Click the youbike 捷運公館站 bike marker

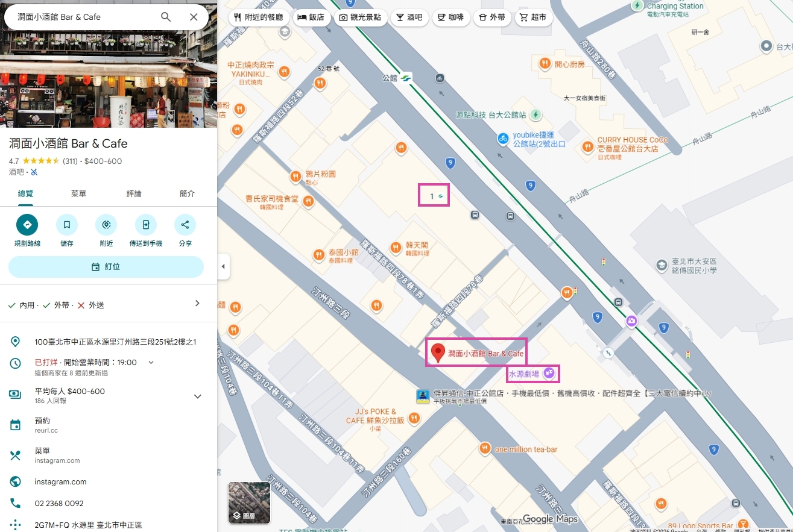tap(503, 138)
